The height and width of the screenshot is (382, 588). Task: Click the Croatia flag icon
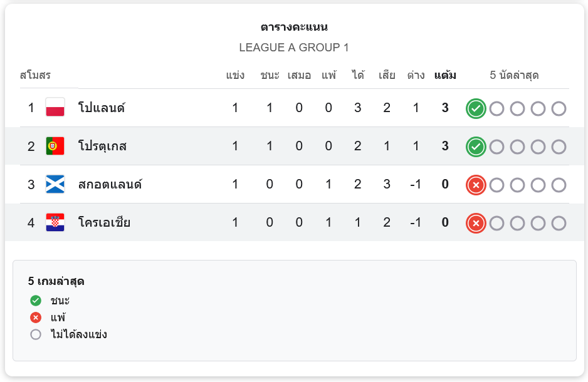pyautogui.click(x=55, y=222)
